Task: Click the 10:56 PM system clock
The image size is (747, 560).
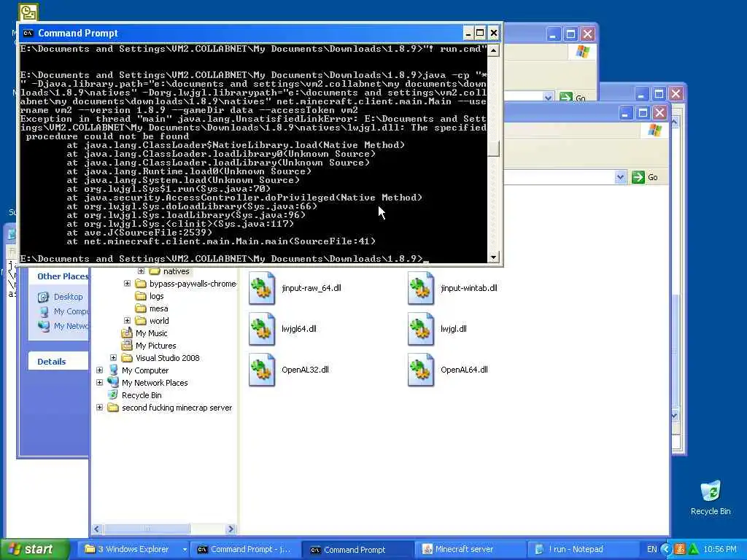Action: 720,549
